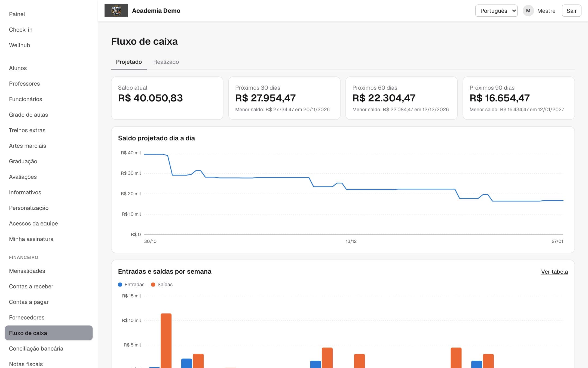Open Conciliação bancária page
This screenshot has height=368, width=588.
(x=49, y=349)
